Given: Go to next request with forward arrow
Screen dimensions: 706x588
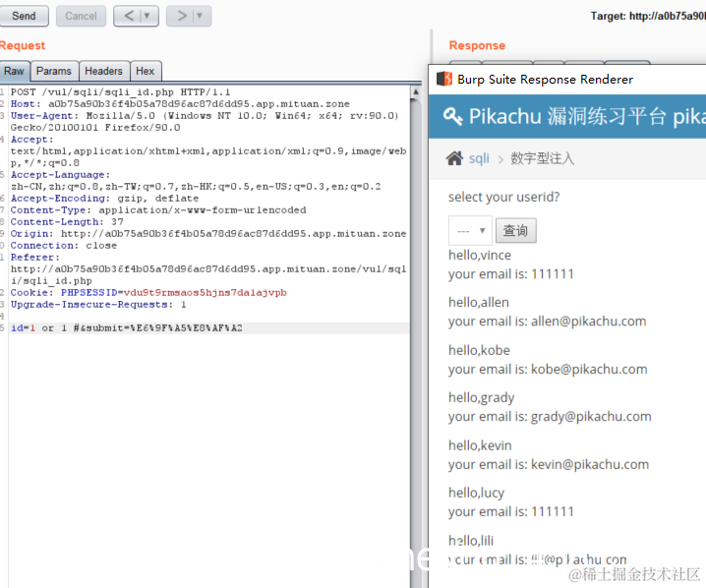Looking at the screenshot, I should (x=182, y=16).
